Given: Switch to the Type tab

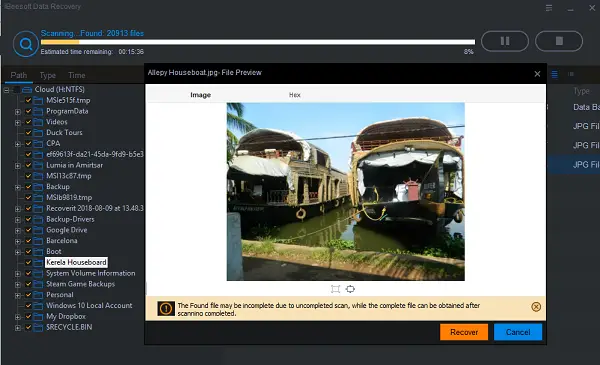Looking at the screenshot, I should coord(47,75).
